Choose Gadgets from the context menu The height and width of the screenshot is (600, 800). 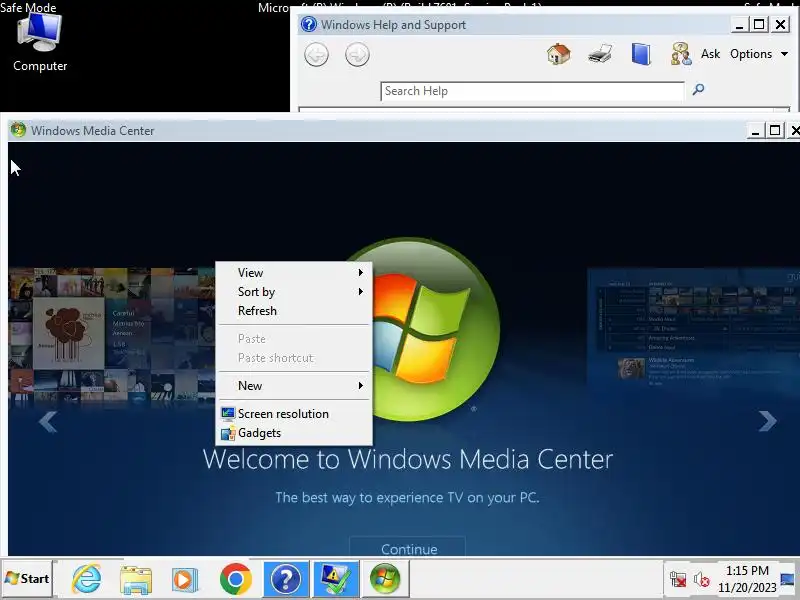tap(294, 433)
